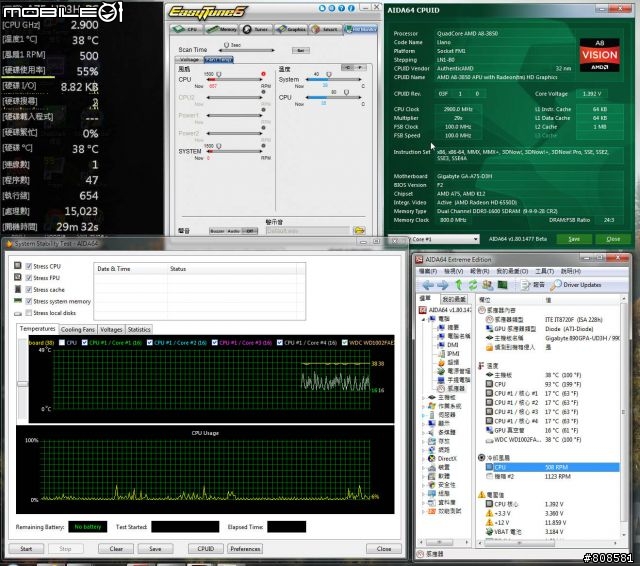Open EasyTune6 Tuner tab
This screenshot has width=640, height=566.
(x=256, y=29)
